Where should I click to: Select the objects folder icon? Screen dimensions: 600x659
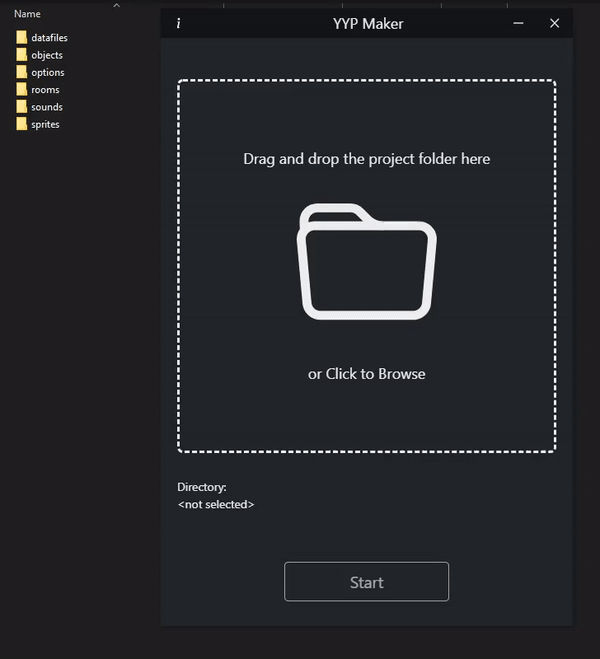point(21,55)
